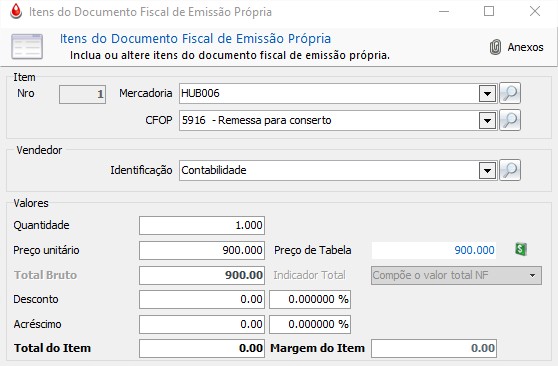Click the Acréscimo value field
The width and height of the screenshot is (558, 366).
[x=202, y=324]
